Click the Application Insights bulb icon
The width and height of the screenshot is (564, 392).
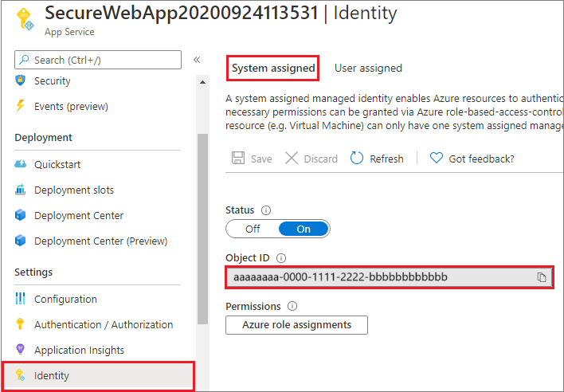tap(20, 349)
